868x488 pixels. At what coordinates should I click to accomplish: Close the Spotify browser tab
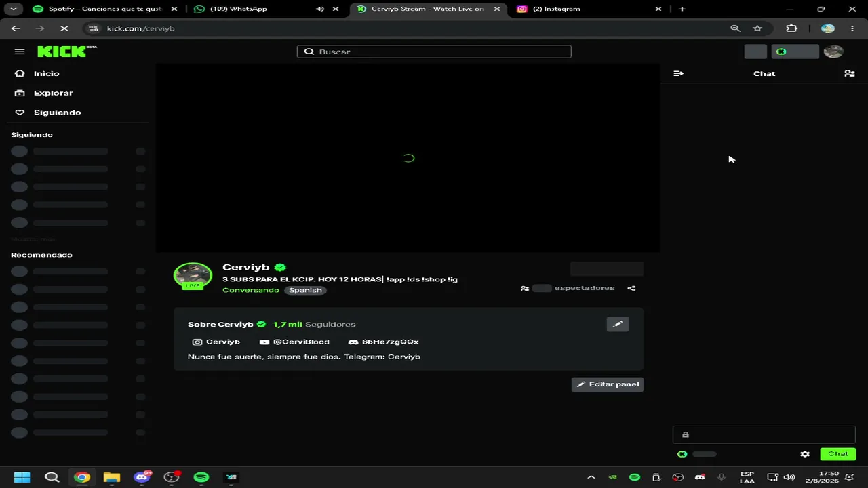pos(174,9)
